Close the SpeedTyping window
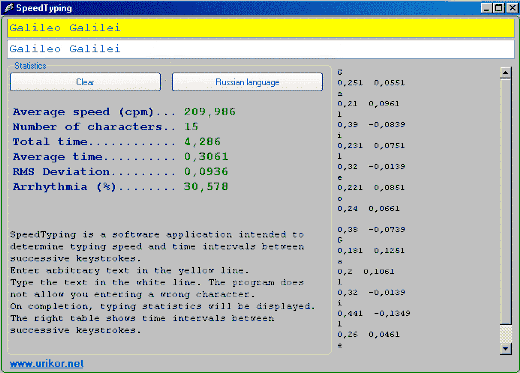This screenshot has width=520, height=373. (512, 8)
